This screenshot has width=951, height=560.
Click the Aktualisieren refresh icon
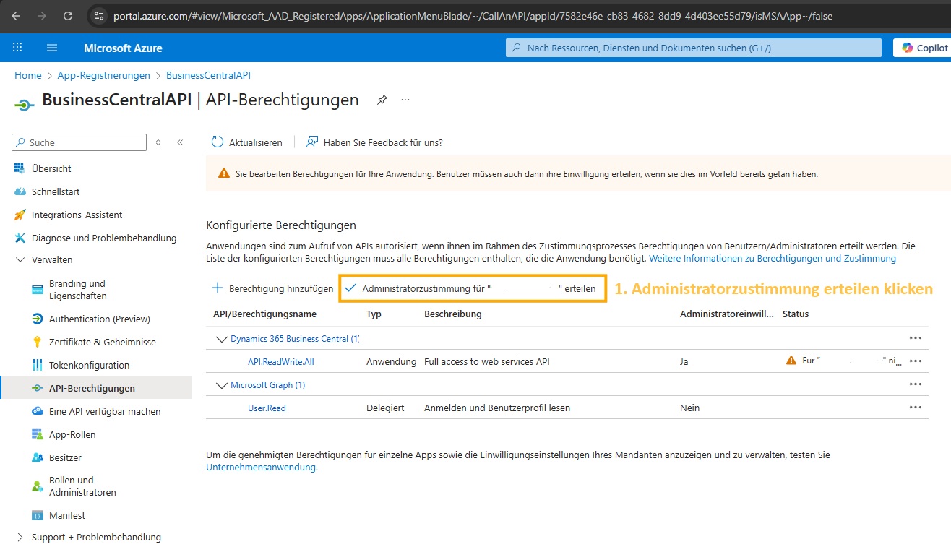218,142
